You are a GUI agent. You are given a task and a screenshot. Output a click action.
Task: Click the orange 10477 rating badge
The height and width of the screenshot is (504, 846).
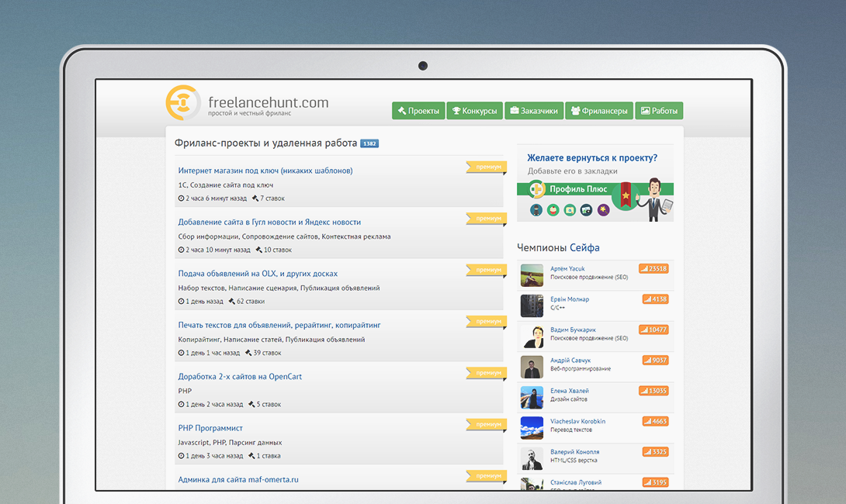coord(654,330)
